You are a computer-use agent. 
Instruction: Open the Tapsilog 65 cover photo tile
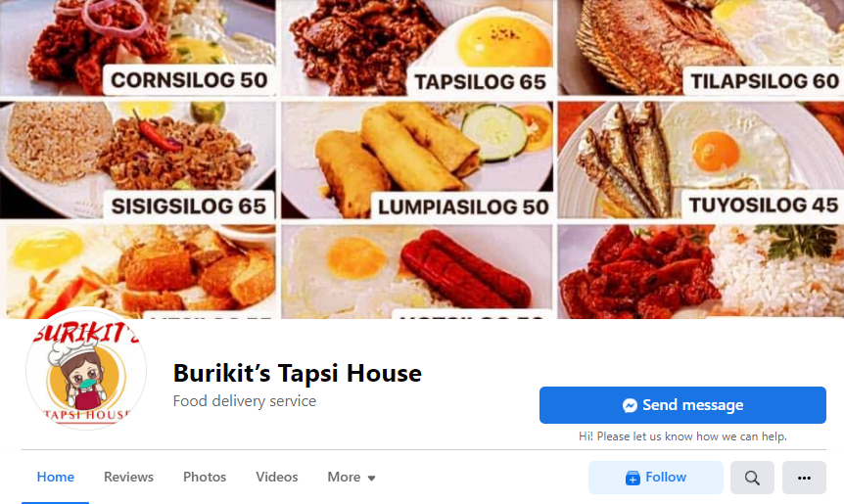click(x=417, y=48)
